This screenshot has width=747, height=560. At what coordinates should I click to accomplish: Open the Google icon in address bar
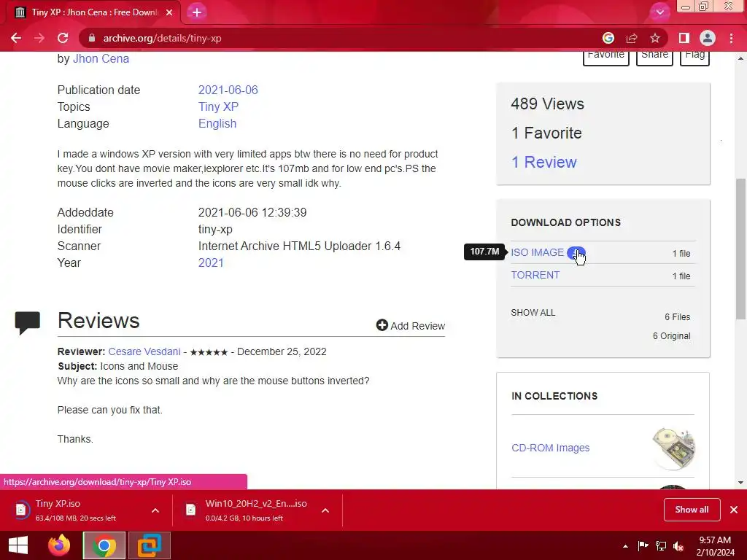(608, 38)
